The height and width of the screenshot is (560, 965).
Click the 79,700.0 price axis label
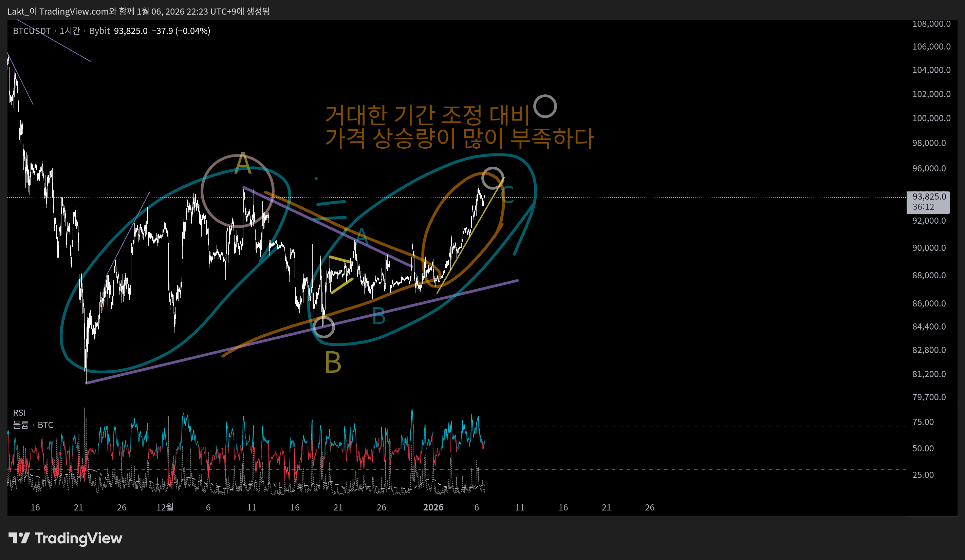tap(929, 397)
